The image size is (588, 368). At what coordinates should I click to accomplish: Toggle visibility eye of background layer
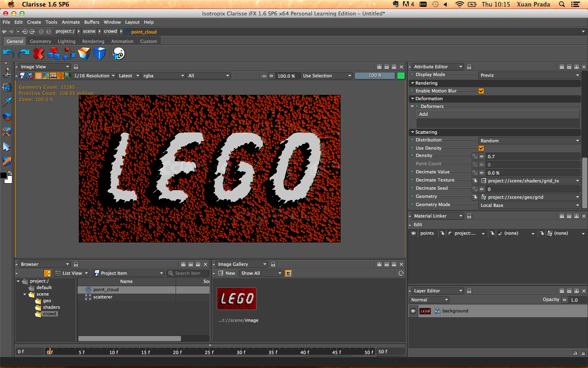tap(413, 311)
